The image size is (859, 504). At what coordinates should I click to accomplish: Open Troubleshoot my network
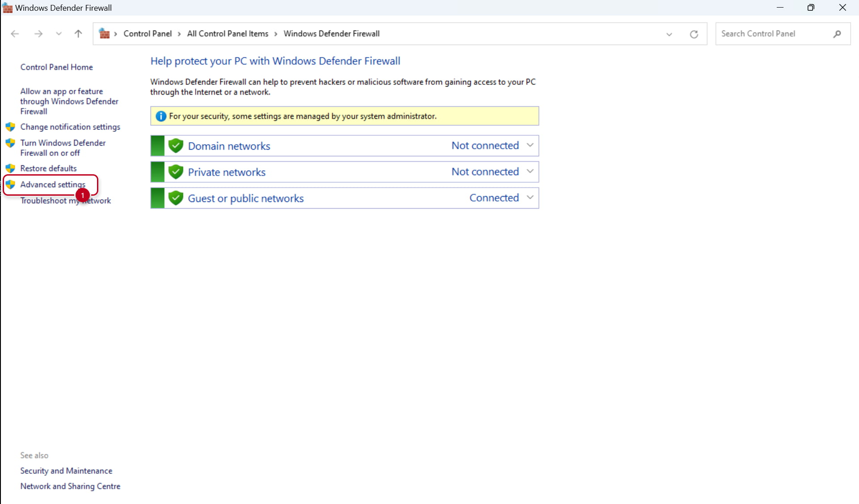pos(66,201)
